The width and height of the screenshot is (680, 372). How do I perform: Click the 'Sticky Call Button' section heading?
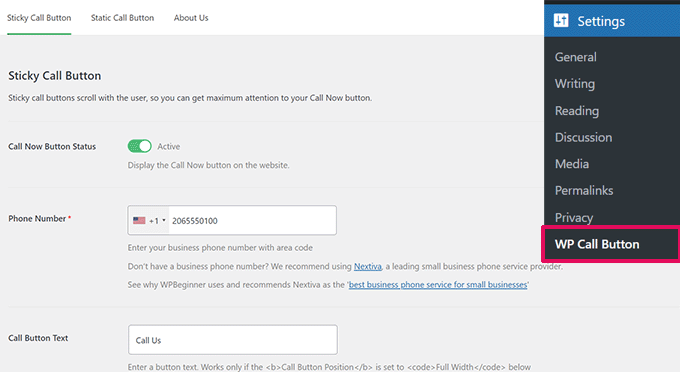point(55,76)
